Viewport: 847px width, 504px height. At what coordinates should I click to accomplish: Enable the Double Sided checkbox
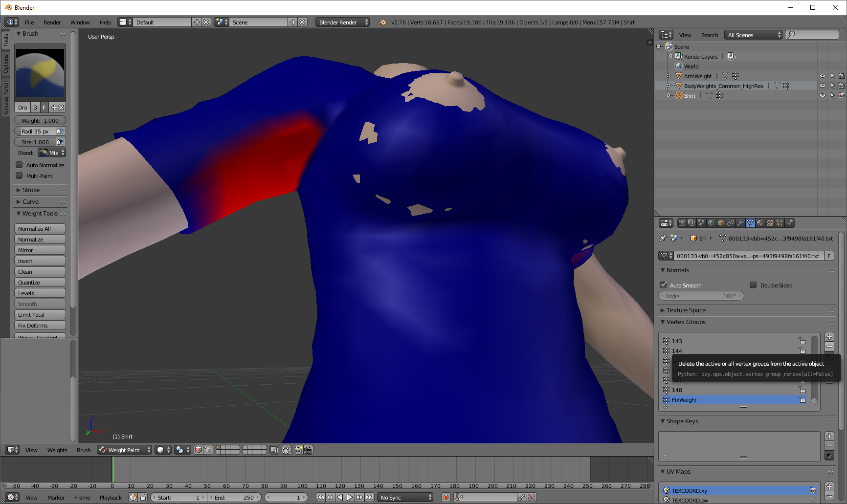click(x=753, y=285)
